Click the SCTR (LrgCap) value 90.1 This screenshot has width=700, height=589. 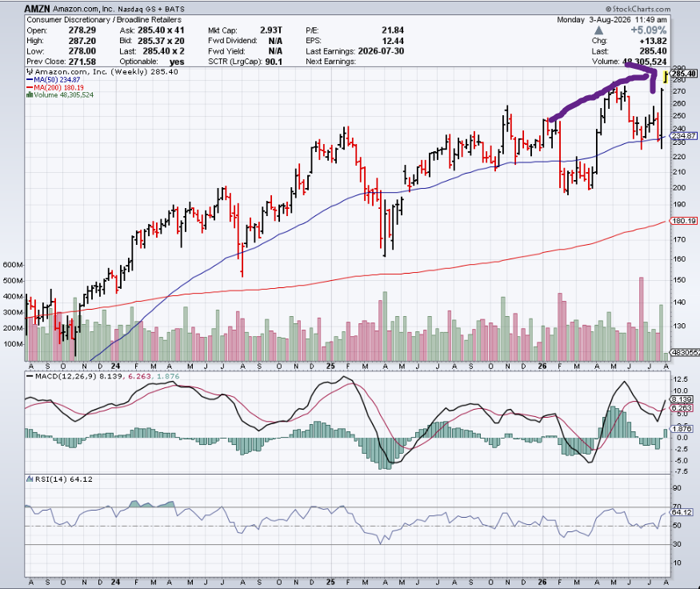click(274, 62)
